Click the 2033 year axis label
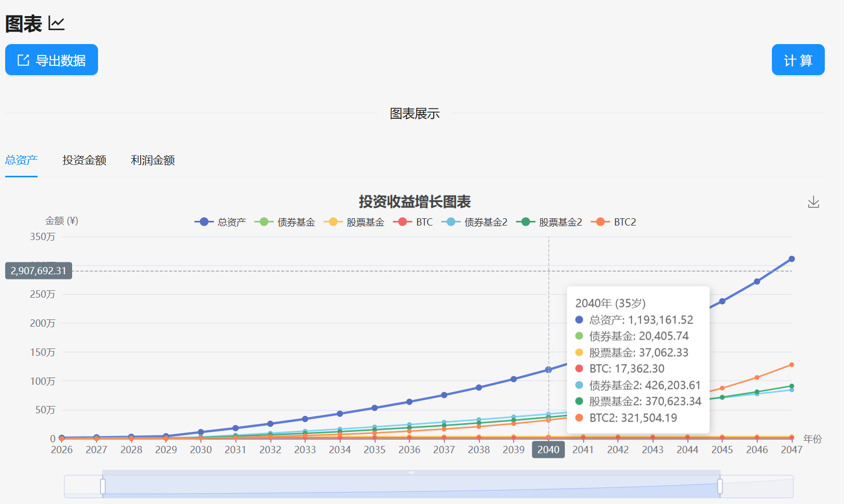 tap(305, 450)
